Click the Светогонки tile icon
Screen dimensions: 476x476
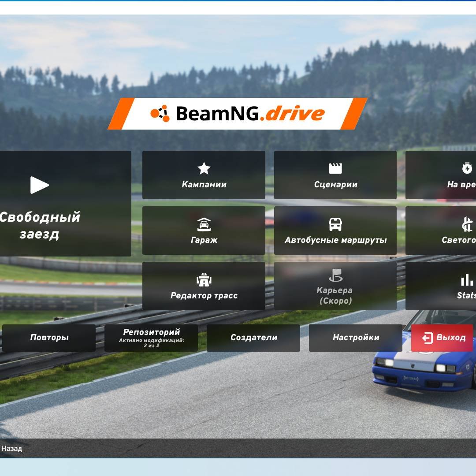467,224
